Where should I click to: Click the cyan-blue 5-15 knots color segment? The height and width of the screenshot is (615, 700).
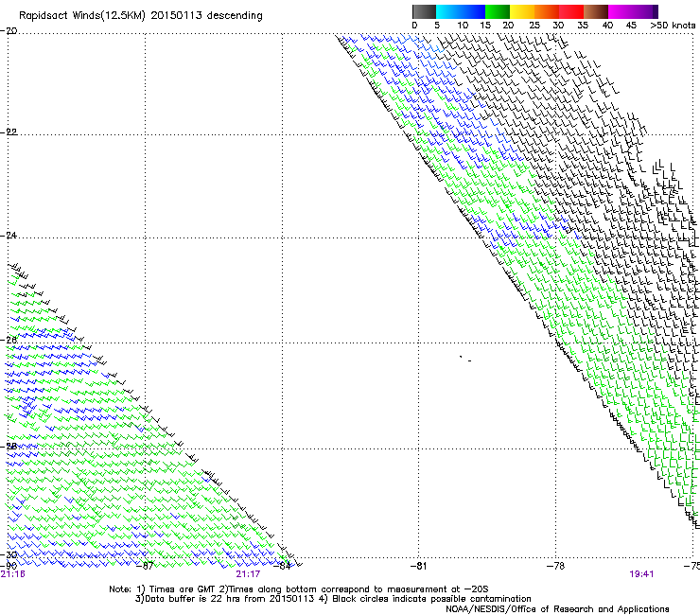click(461, 11)
